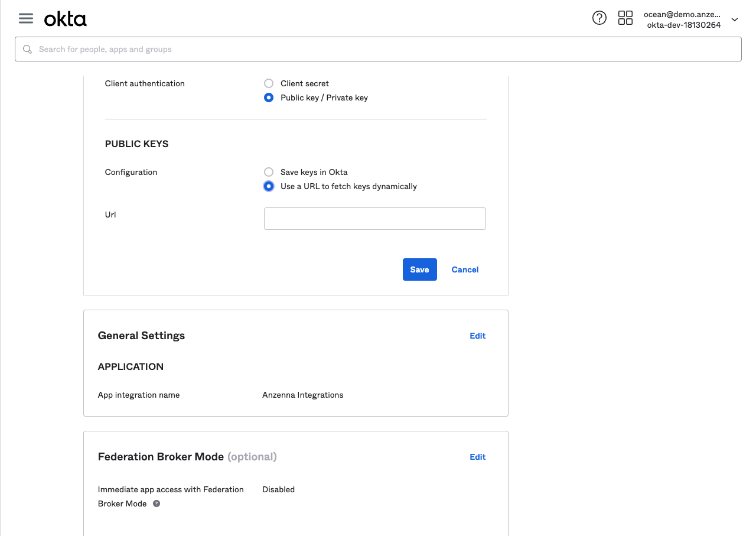Select the Client secret radio option

tap(269, 83)
